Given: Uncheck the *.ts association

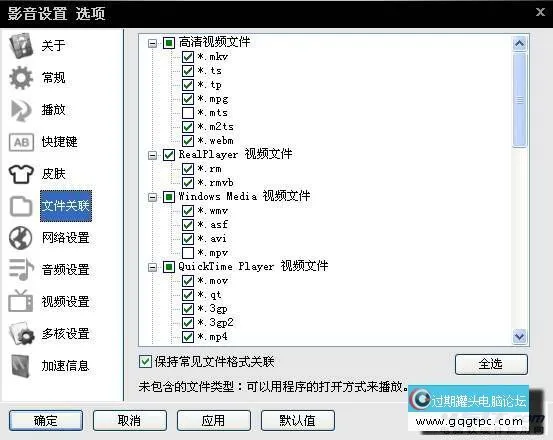Looking at the screenshot, I should (188, 71).
